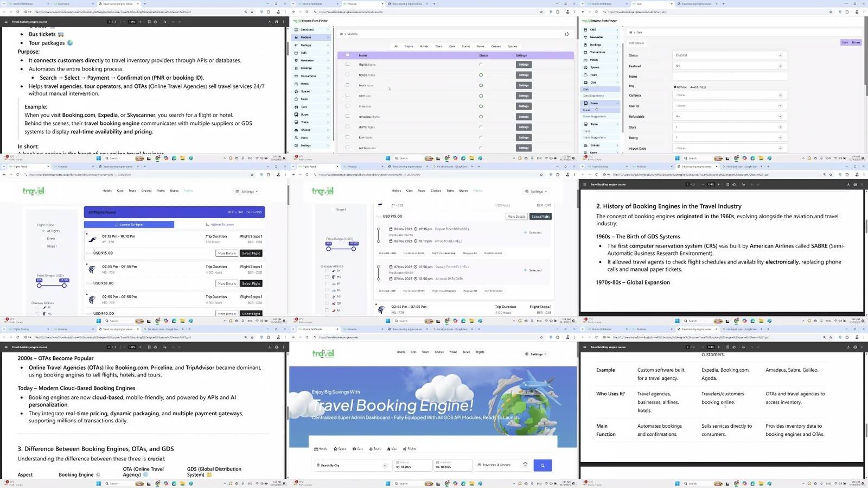Image resolution: width=868 pixels, height=488 pixels.
Task: Click the travel logo on the 60 Flights Found page
Action: tap(34, 191)
